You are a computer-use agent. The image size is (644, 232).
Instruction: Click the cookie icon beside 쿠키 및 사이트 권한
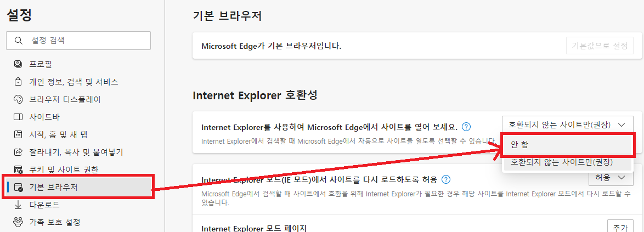pos(18,169)
